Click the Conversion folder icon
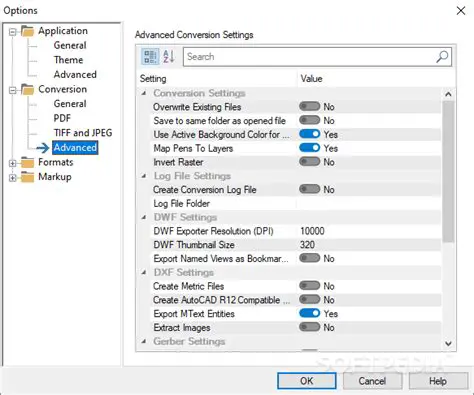This screenshot has height=395, width=474. [27, 89]
